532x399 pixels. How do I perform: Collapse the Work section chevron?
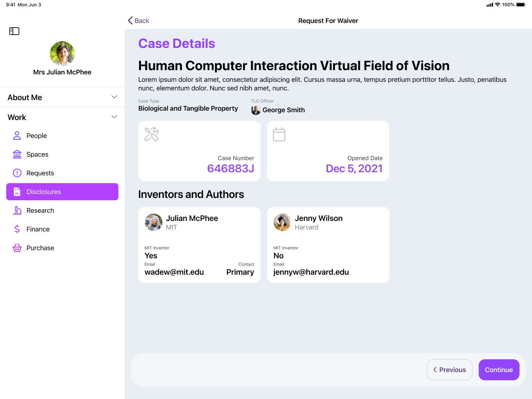[114, 117]
